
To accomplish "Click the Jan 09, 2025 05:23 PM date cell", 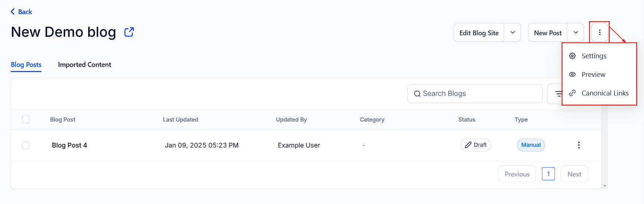I will [x=202, y=145].
